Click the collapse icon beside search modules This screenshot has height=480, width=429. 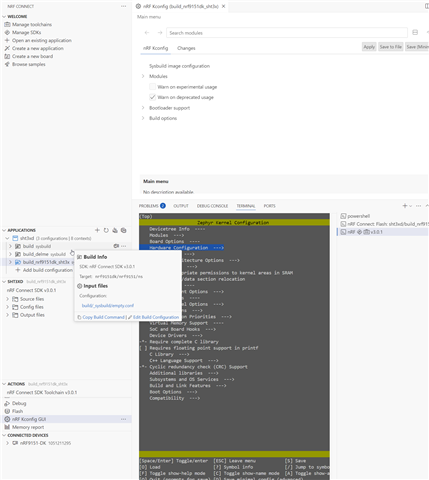[415, 33]
